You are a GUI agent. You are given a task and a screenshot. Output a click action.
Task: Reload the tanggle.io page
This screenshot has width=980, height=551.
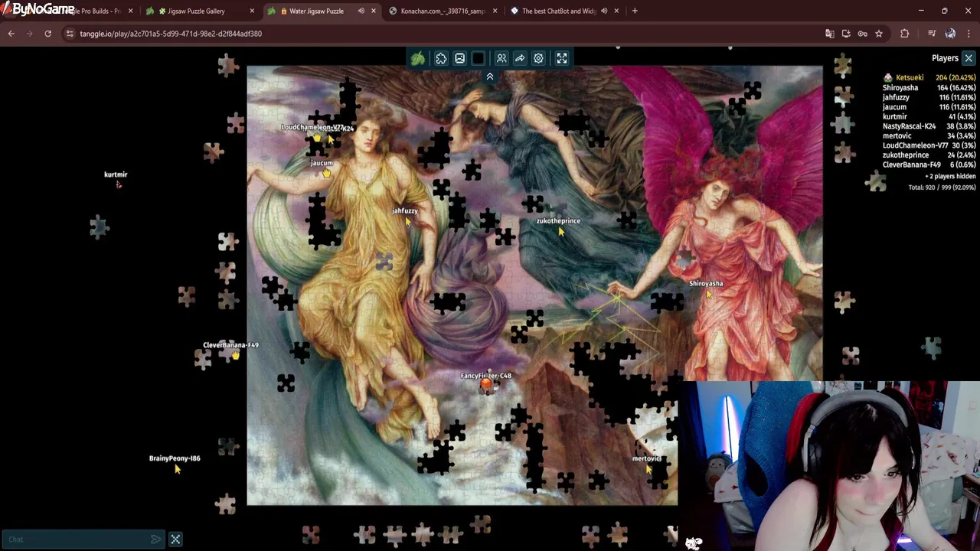pyautogui.click(x=47, y=34)
